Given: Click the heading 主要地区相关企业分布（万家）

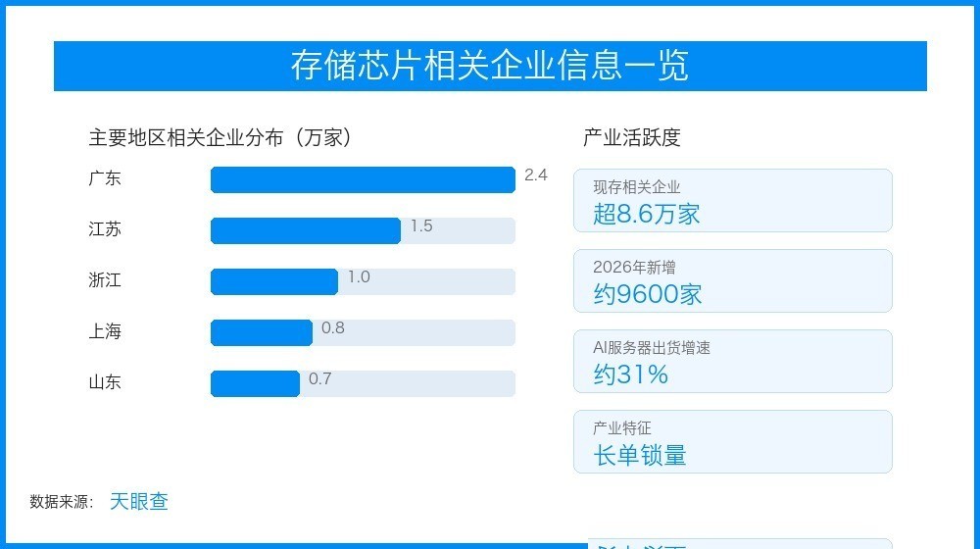Looking at the screenshot, I should 220,137.
